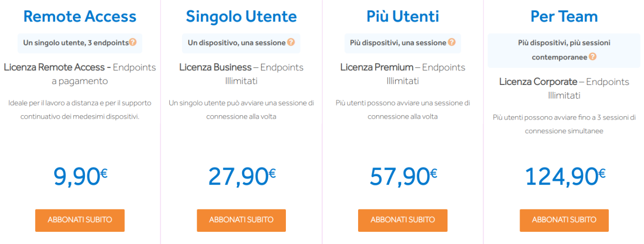This screenshot has height=244, width=644.
Task: Click the 124,90€ price
Action: point(564,177)
